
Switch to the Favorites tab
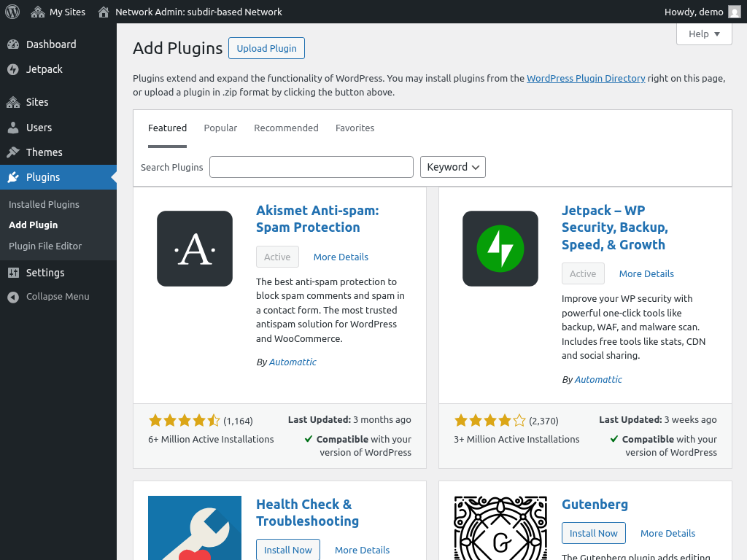pos(355,128)
